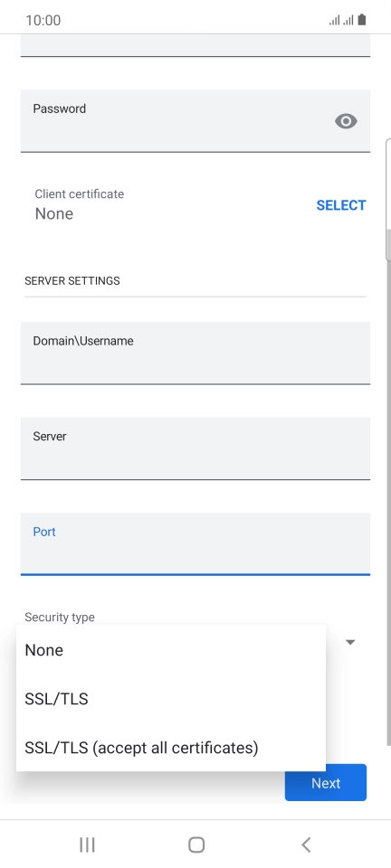Tap the partially visible top input field
The height and width of the screenshot is (868, 391).
[195, 45]
